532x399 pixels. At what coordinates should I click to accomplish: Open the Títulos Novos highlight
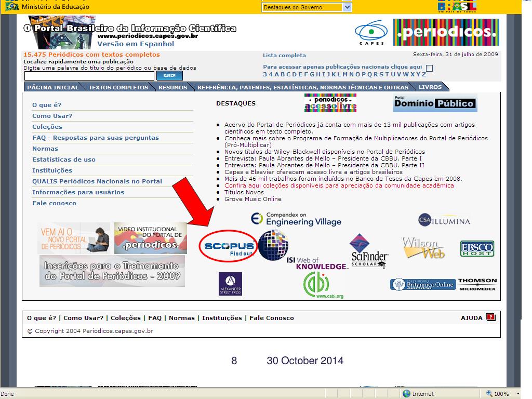click(244, 192)
